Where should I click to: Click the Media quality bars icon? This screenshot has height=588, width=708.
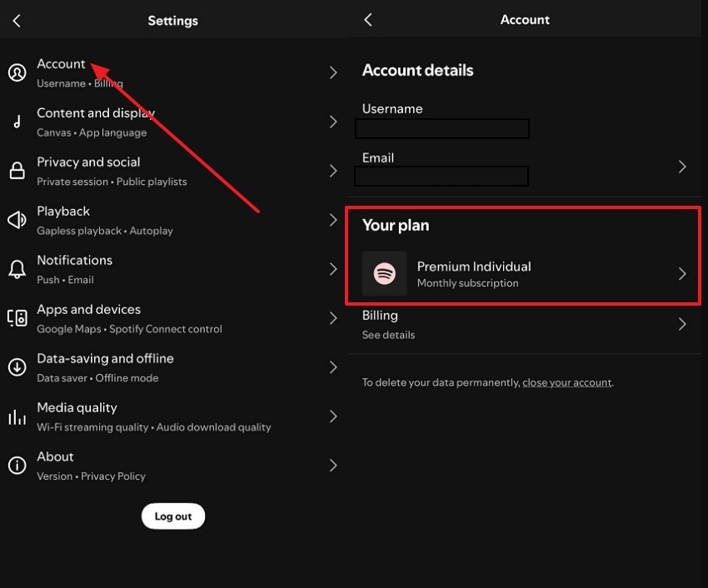[17, 416]
